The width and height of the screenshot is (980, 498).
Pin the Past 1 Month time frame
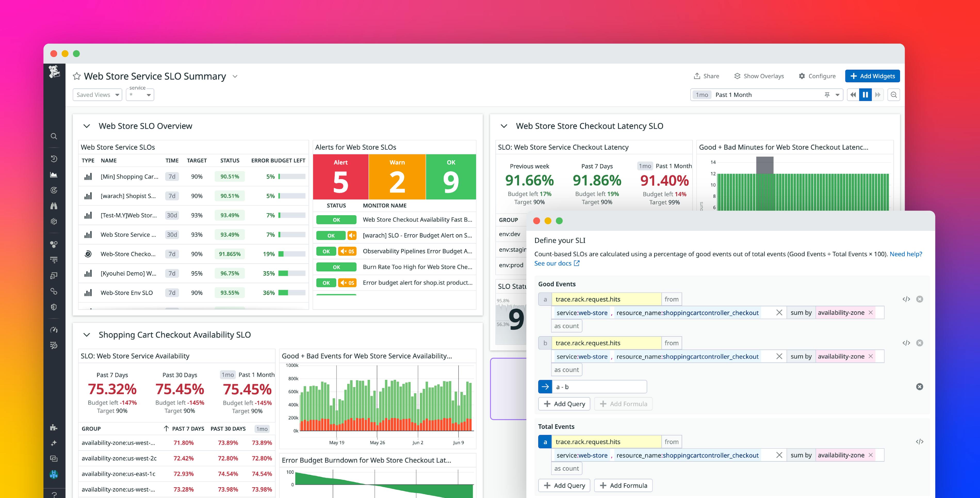click(827, 94)
